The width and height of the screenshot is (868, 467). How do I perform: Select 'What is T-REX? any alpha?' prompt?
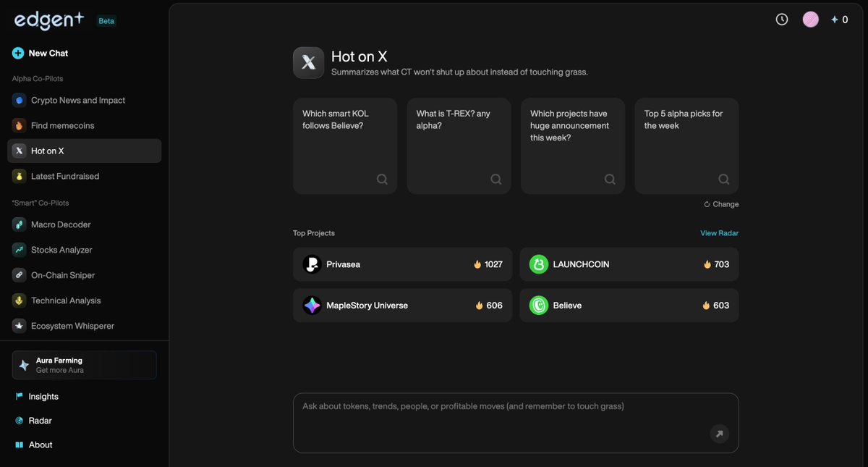click(x=459, y=146)
